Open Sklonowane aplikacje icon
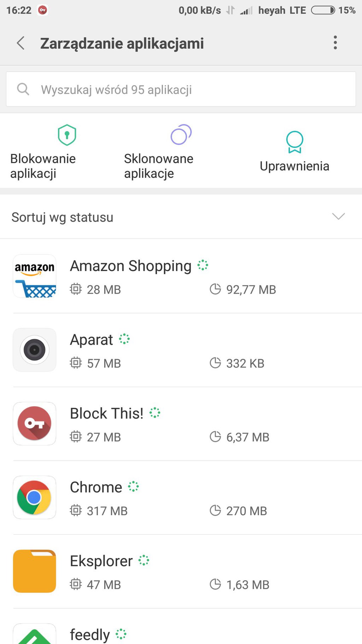This screenshot has height=644, width=362. pyautogui.click(x=181, y=134)
